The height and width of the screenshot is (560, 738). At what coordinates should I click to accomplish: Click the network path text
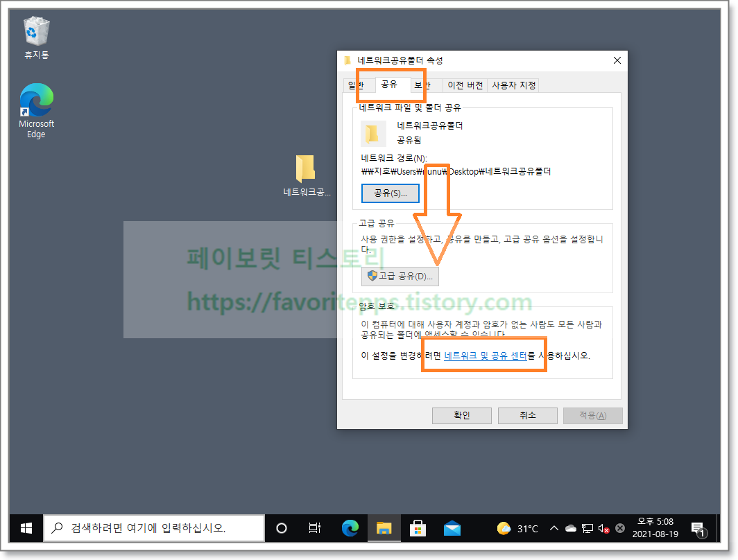456,172
